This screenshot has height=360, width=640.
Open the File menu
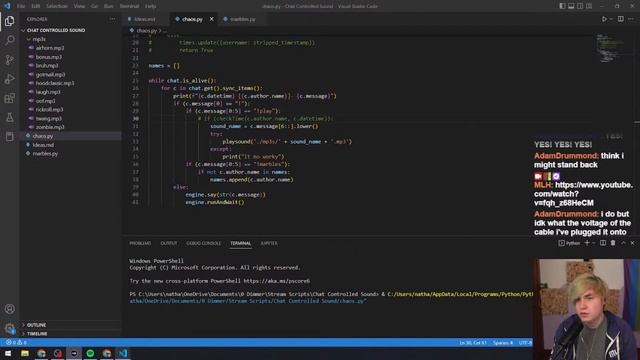tap(21, 6)
